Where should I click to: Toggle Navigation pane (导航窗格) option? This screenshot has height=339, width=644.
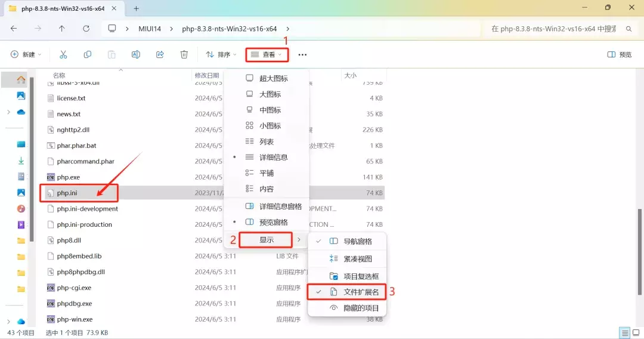347,241
